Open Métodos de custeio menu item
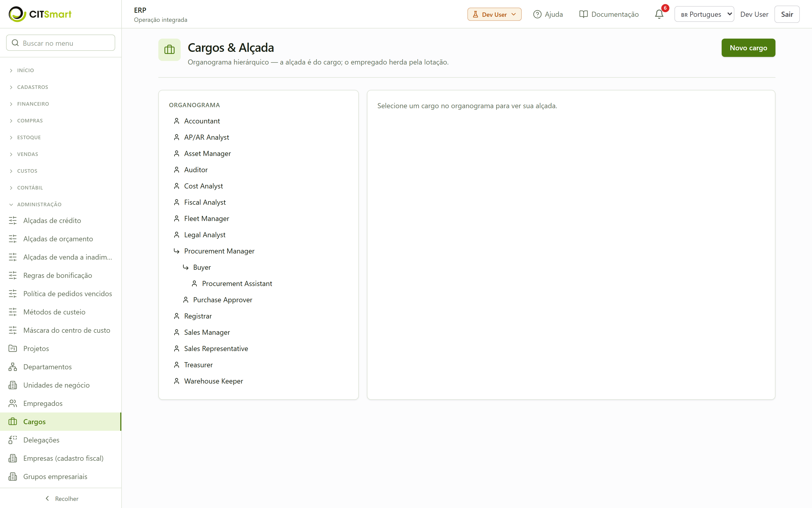Screen dimensions: 812x508 click(60, 312)
